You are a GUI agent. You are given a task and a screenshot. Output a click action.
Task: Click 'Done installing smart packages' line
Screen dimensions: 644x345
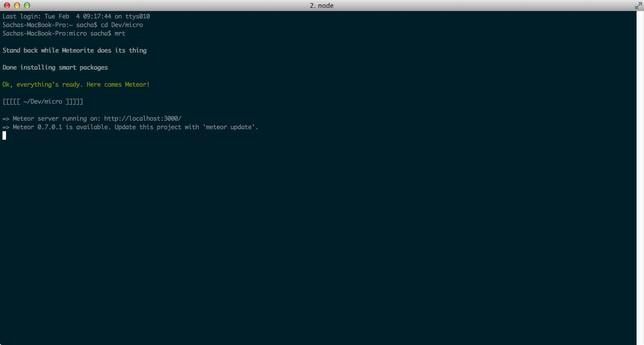click(x=55, y=67)
